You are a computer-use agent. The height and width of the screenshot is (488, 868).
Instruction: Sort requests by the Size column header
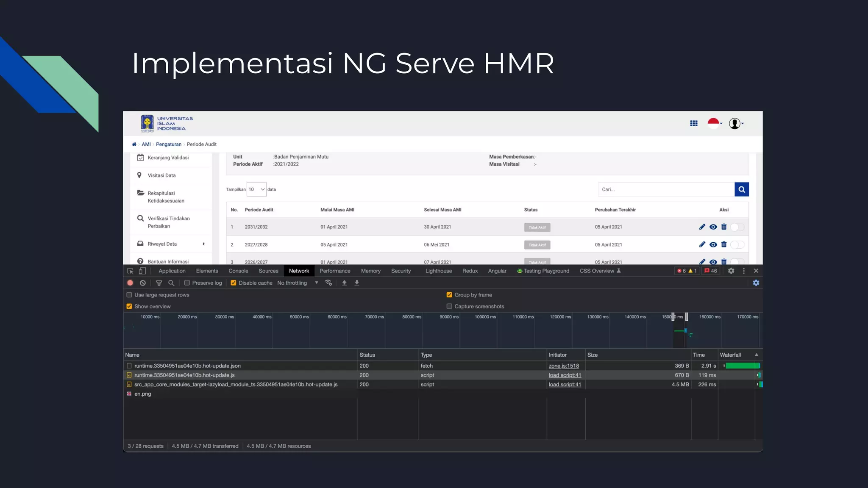tap(638, 355)
